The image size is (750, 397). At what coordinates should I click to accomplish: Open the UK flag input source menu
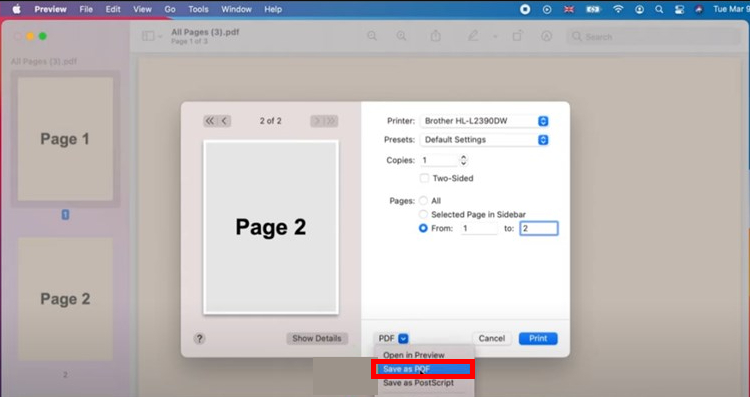point(569,9)
